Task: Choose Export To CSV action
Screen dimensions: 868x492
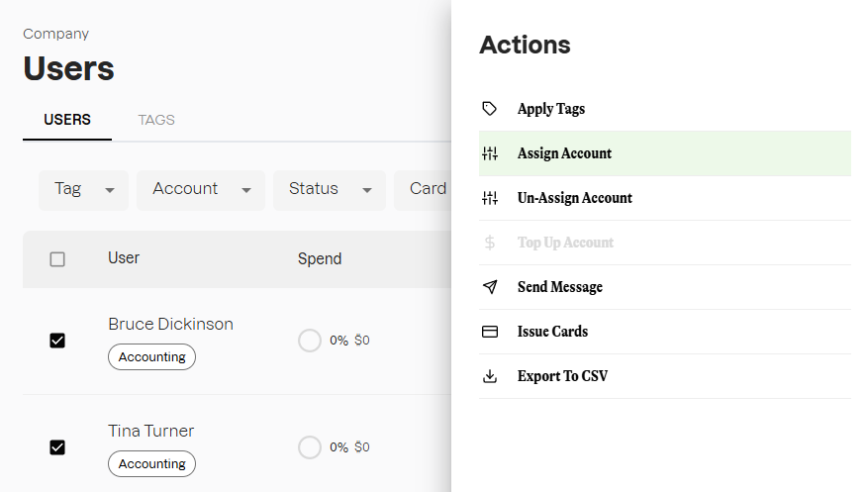Action: (562, 376)
